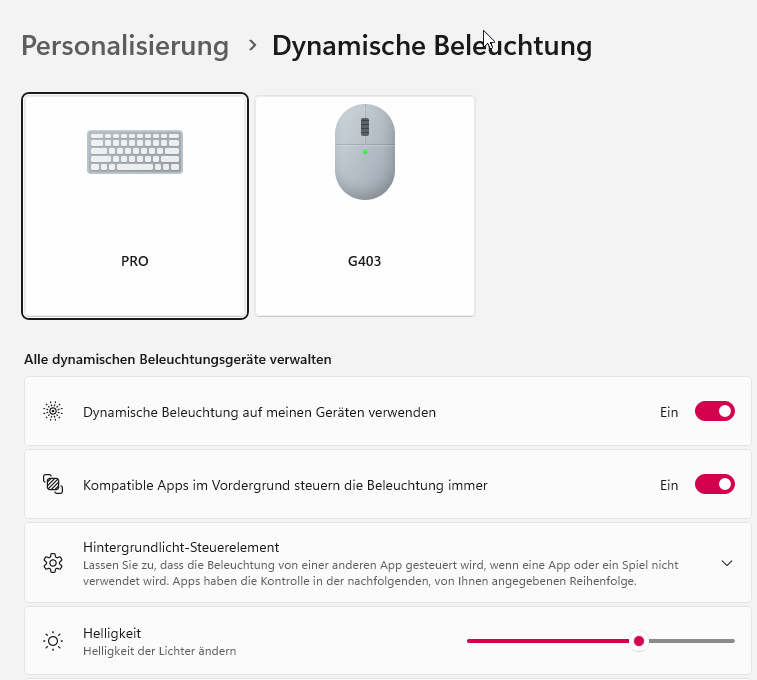Click the dynamic lighting sunburst icon
Image resolution: width=757 pixels, height=680 pixels.
(53, 411)
